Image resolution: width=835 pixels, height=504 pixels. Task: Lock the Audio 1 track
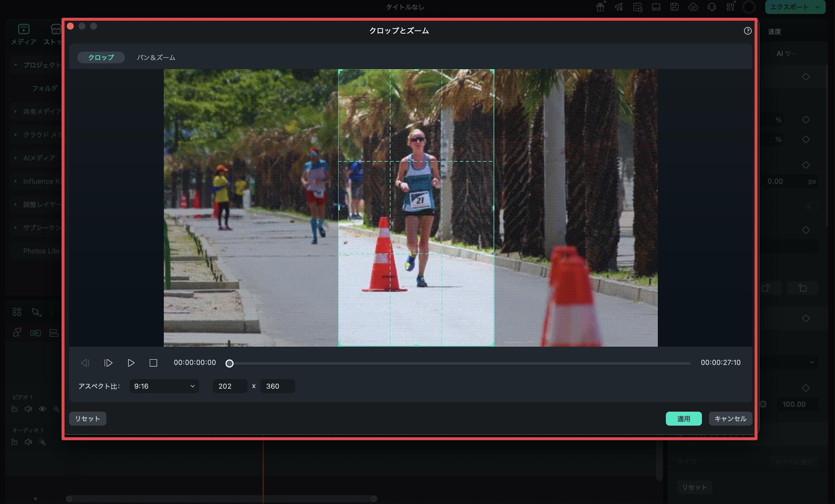pos(15,442)
